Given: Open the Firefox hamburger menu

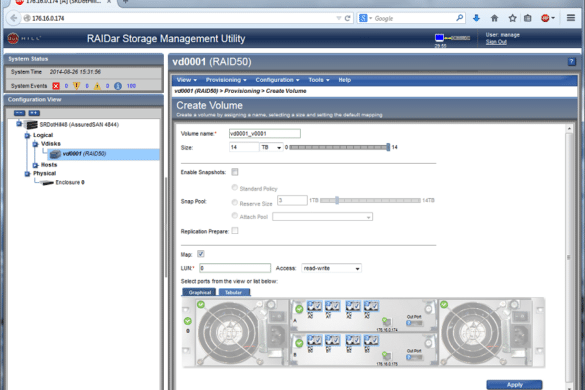Looking at the screenshot, I should 570,18.
